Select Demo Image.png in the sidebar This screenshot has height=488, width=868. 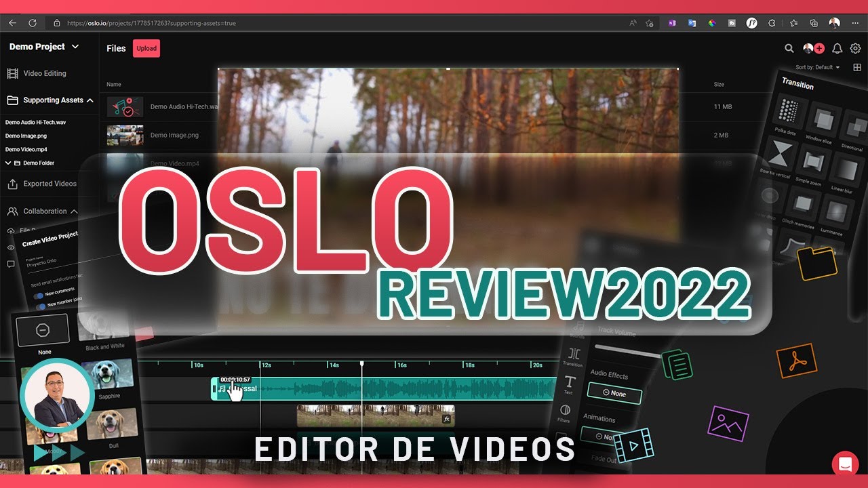pyautogui.click(x=26, y=136)
